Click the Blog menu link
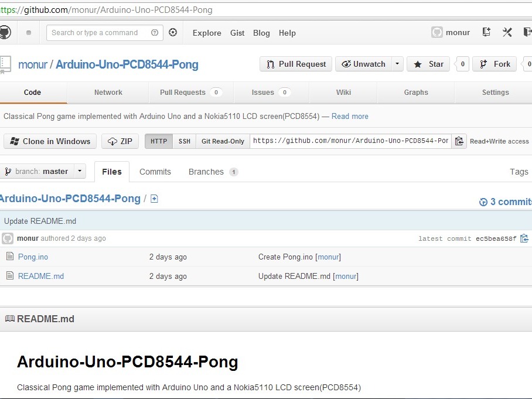 tap(261, 33)
